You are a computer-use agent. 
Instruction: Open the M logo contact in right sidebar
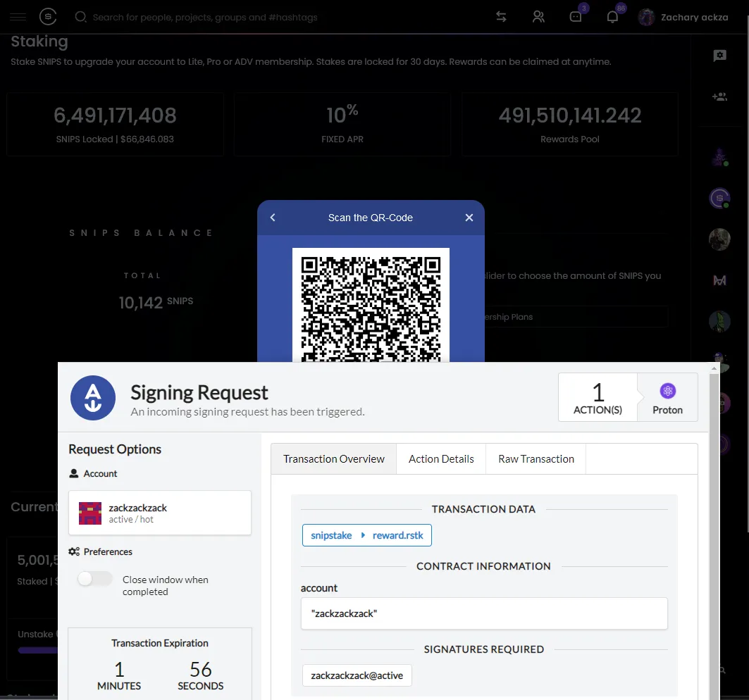pyautogui.click(x=720, y=280)
